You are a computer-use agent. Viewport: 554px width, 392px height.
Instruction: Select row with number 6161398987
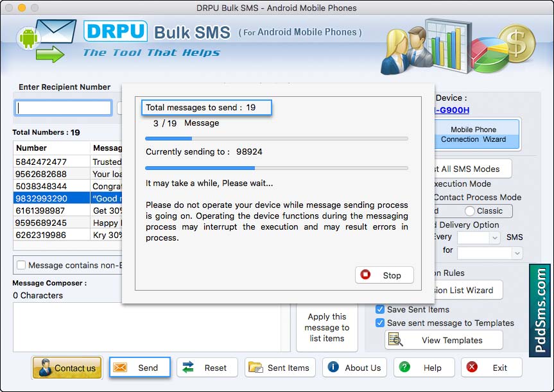[x=68, y=210]
